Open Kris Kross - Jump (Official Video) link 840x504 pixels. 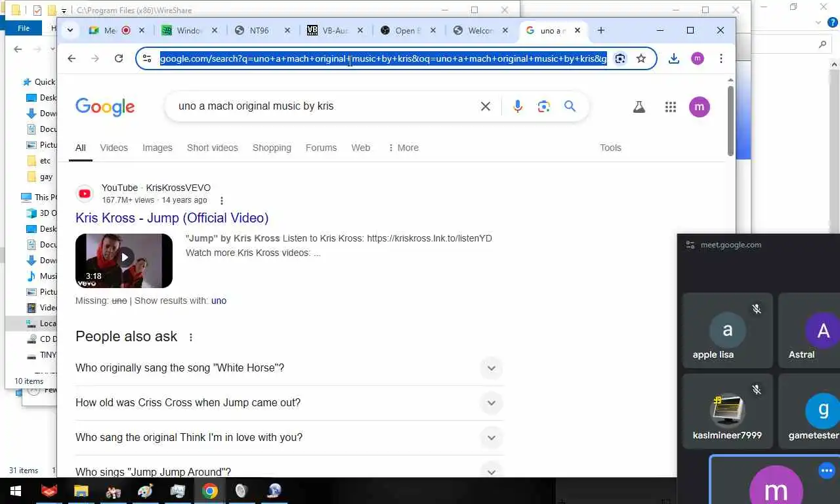pos(172,218)
